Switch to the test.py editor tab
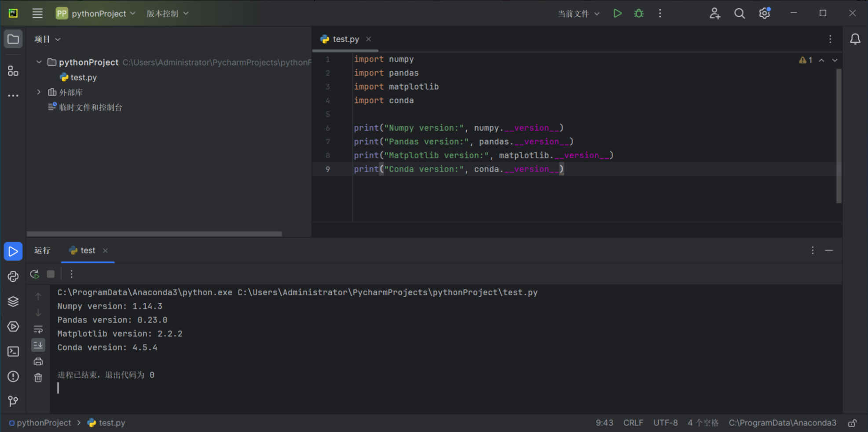The image size is (868, 432). coord(345,39)
